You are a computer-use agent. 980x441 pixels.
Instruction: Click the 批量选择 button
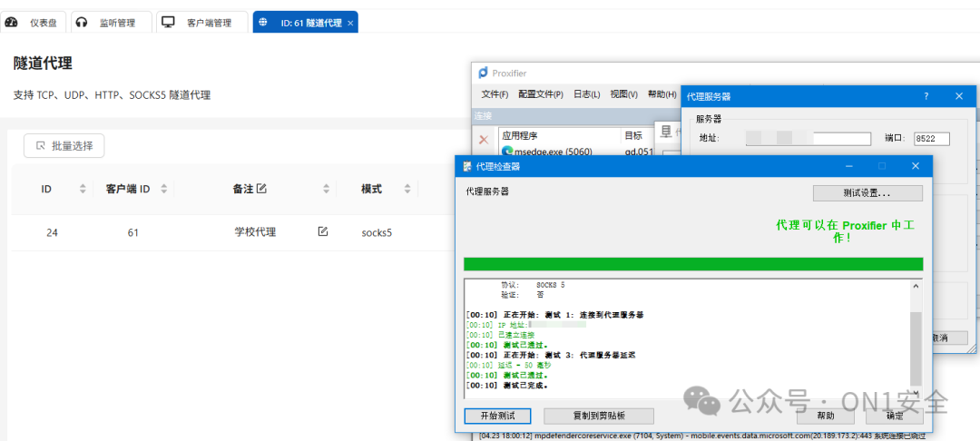coord(64,145)
